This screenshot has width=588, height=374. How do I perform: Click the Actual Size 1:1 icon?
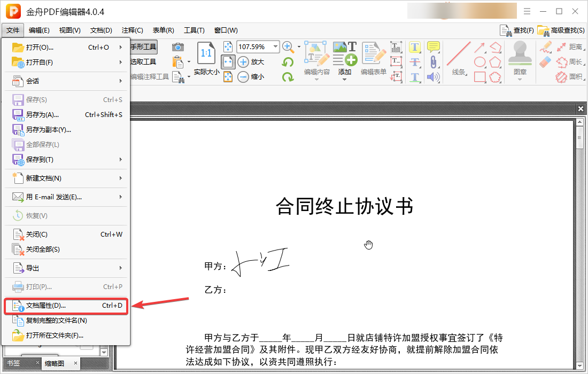pyautogui.click(x=206, y=53)
